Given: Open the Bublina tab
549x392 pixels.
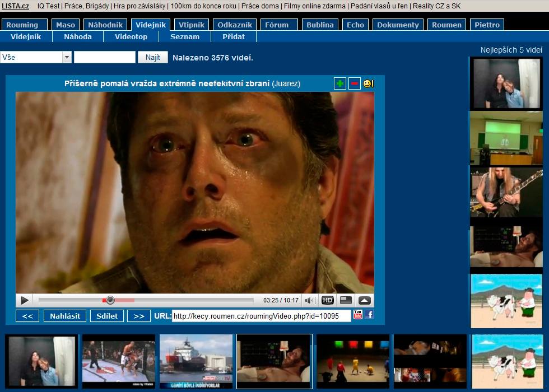Looking at the screenshot, I should tap(320, 25).
